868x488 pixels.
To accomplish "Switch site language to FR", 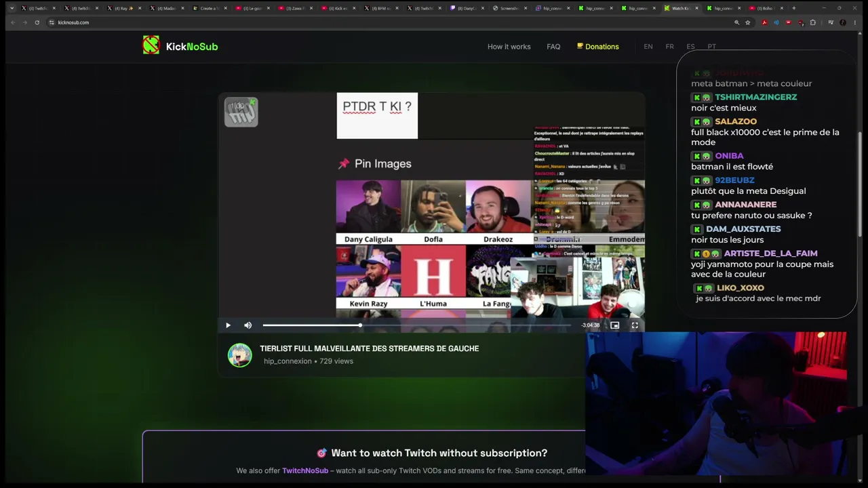I will coord(670,47).
